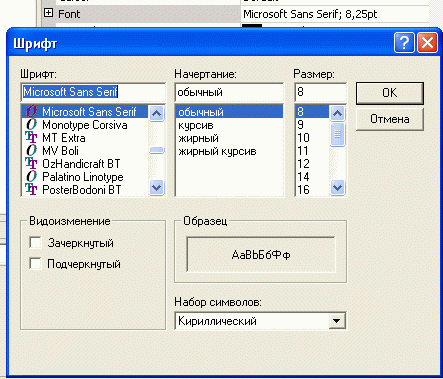This screenshot has height=379, width=443.
Task: Click font list scroll down arrow
Action: [156, 188]
